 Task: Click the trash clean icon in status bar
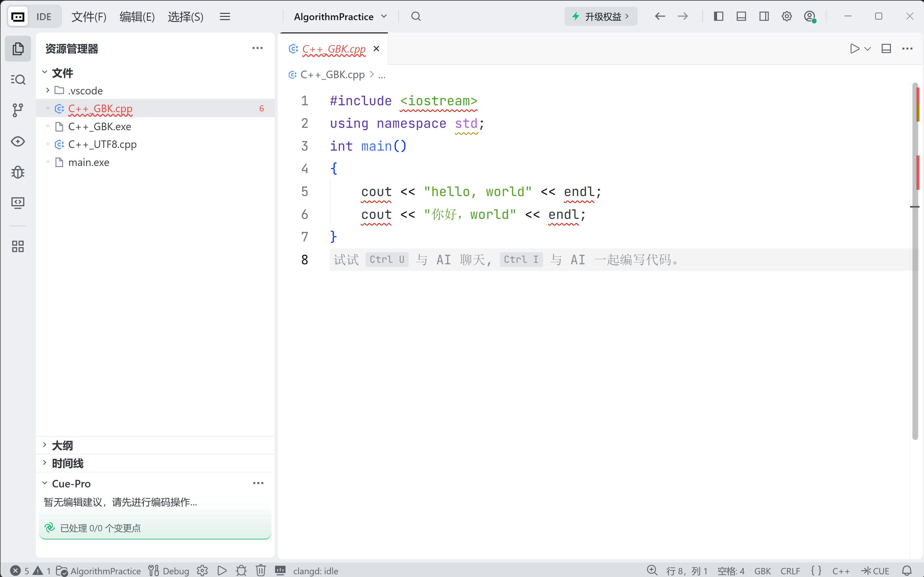point(261,571)
